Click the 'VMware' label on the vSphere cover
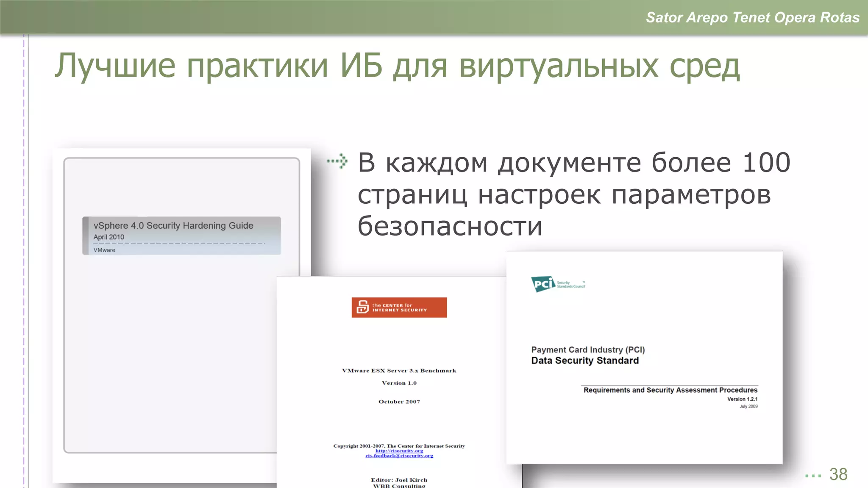Screen dimensions: 868x488 pos(104,250)
